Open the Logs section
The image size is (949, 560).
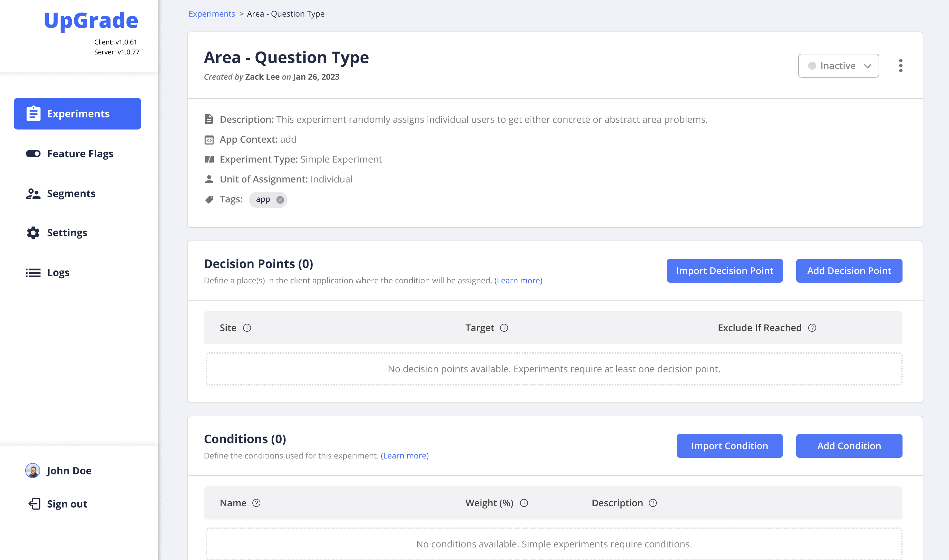pyautogui.click(x=58, y=272)
